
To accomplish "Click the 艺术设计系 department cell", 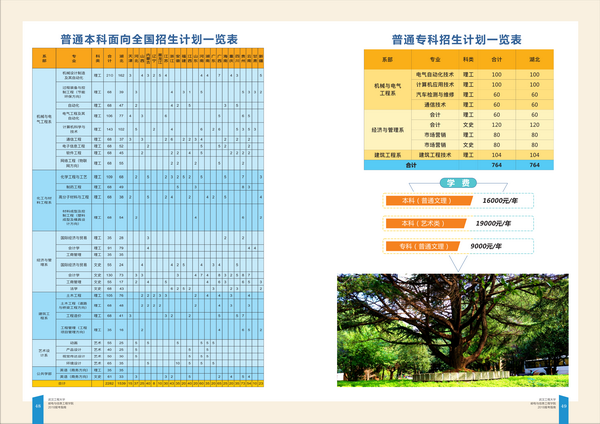I will (x=44, y=353).
